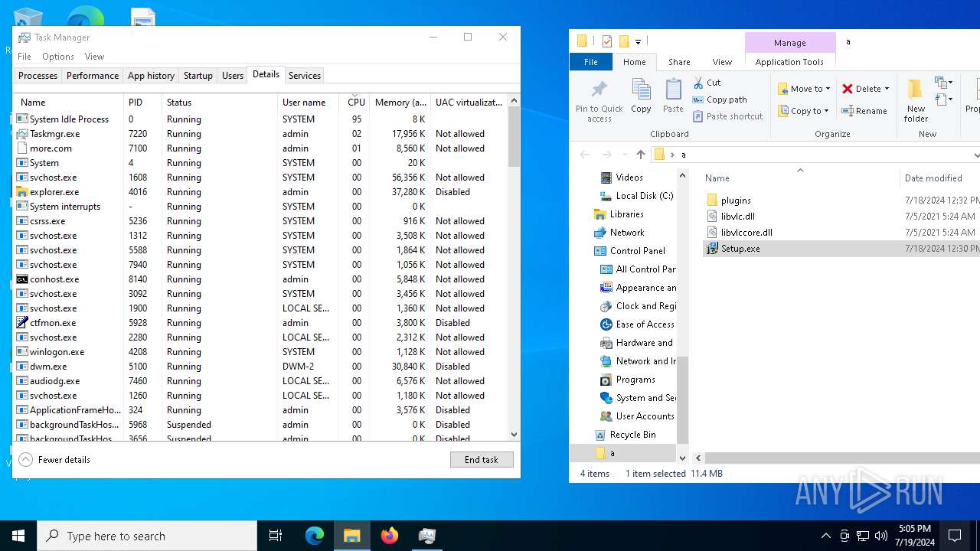This screenshot has height=551, width=980.
Task: Open Task Manager File menu
Action: click(24, 57)
